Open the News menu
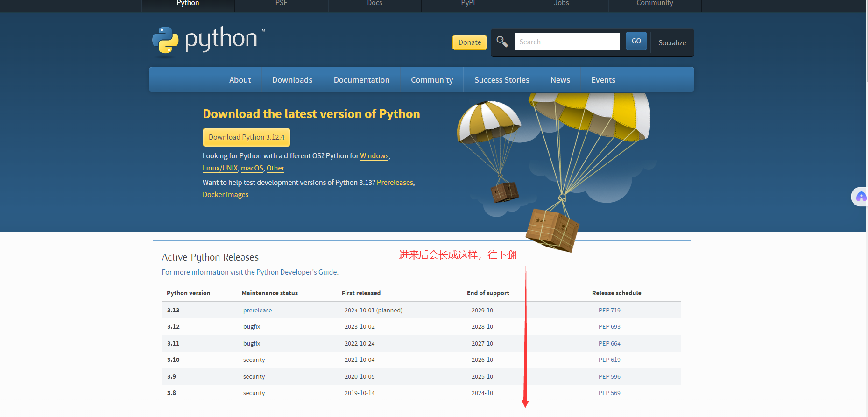This screenshot has height=417, width=868. click(560, 80)
